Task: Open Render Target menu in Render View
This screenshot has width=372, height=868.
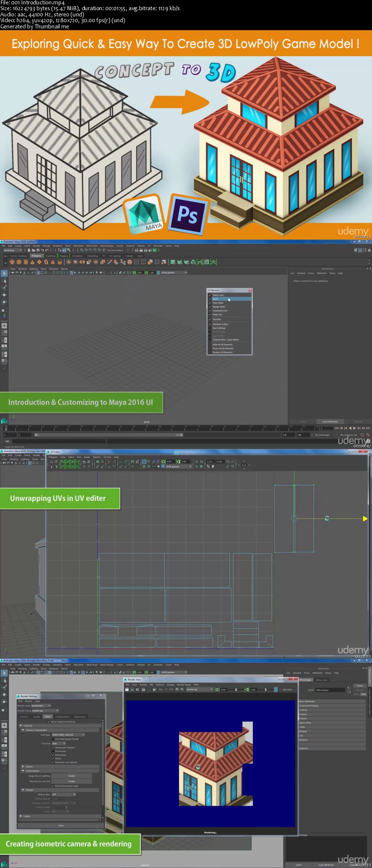Action: point(184,685)
